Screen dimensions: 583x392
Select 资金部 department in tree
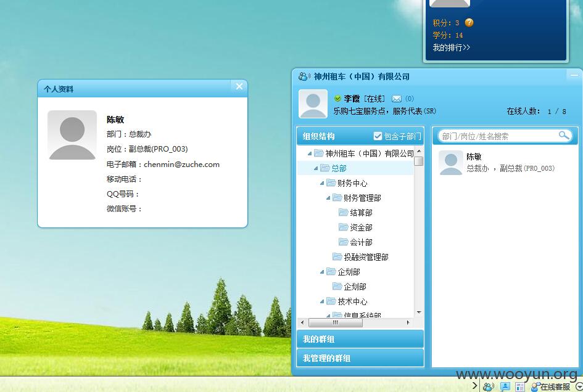[361, 227]
